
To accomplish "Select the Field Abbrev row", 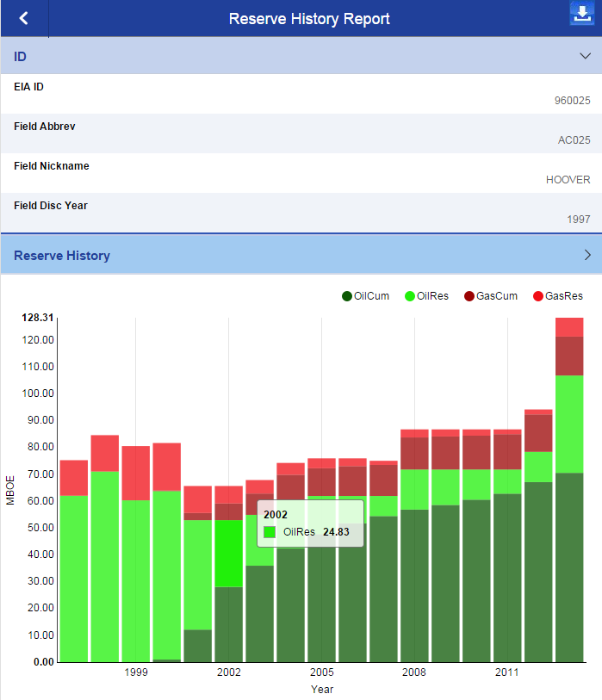I will [x=301, y=133].
